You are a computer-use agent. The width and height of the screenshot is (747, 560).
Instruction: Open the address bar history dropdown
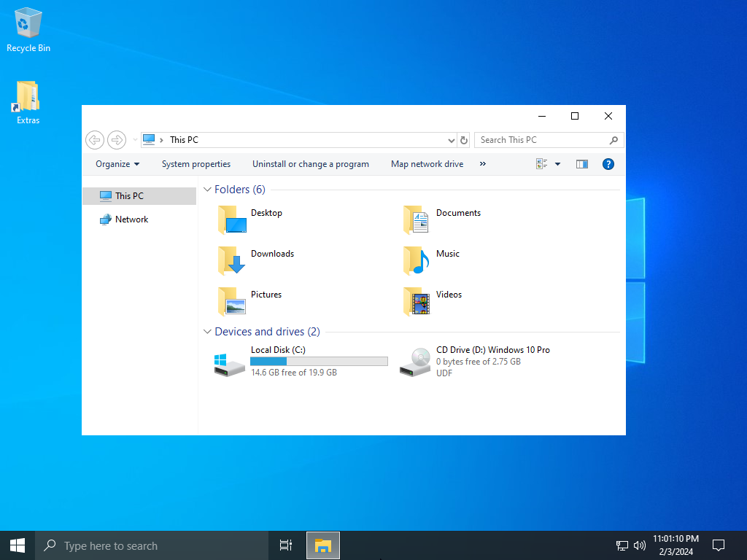tap(451, 140)
